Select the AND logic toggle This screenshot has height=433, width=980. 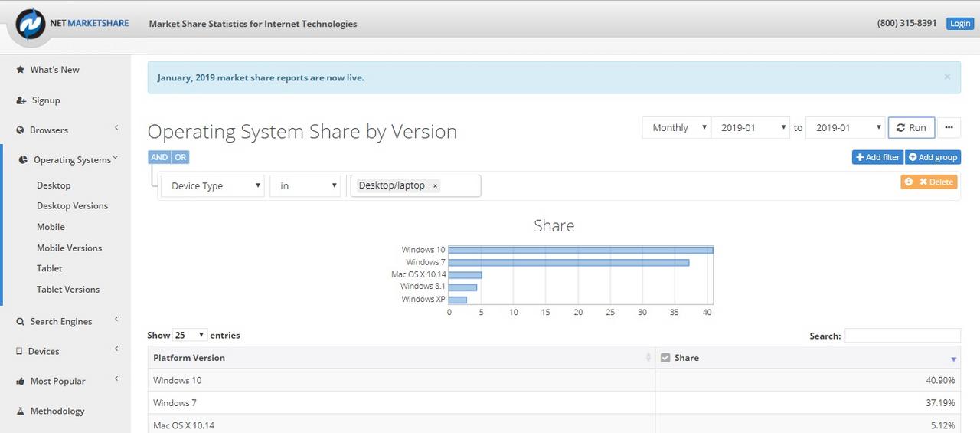click(x=159, y=157)
